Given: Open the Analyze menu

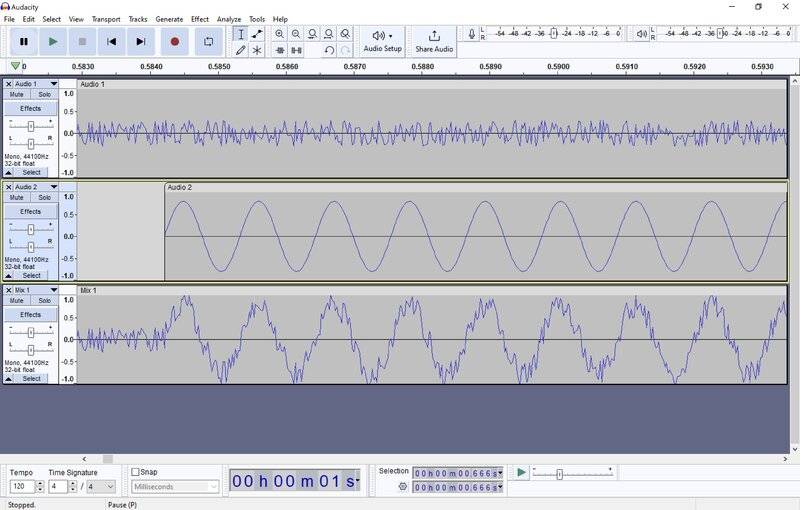Looking at the screenshot, I should pos(229,19).
